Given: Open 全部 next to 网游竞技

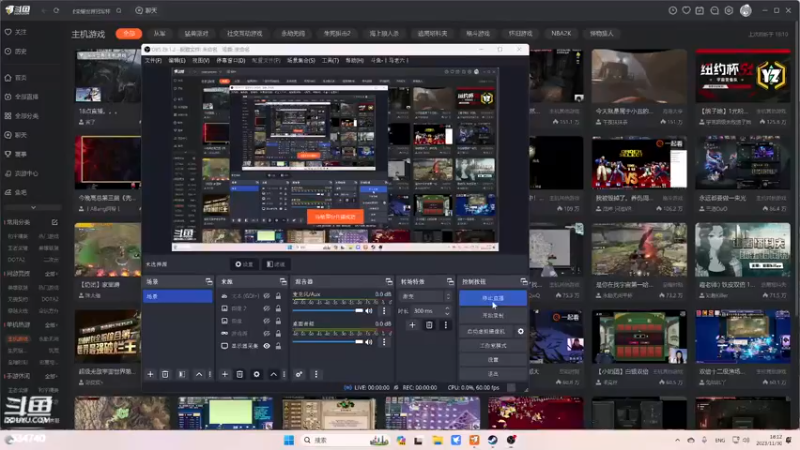Looking at the screenshot, I should click(x=51, y=273).
